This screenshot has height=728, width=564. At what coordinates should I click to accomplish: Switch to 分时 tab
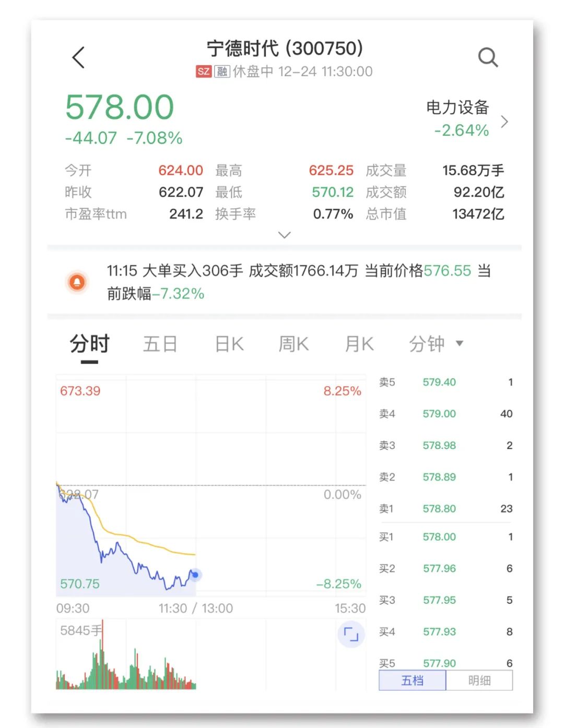coord(90,344)
